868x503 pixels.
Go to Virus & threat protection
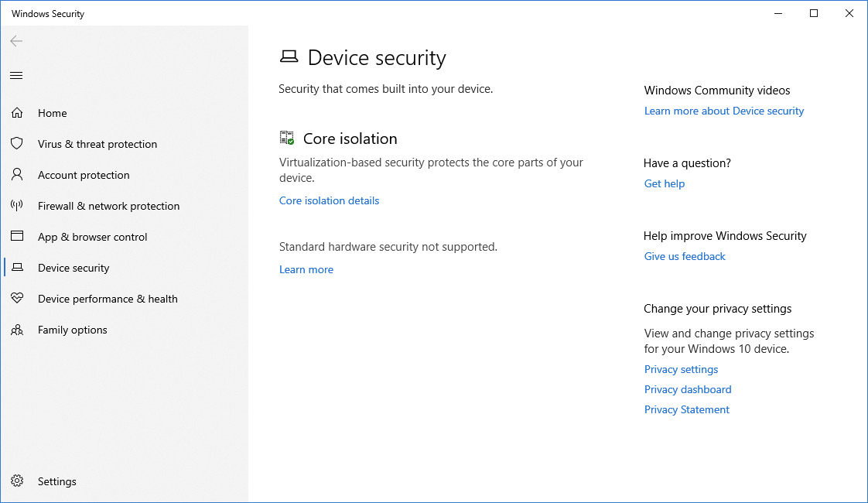[x=97, y=144]
